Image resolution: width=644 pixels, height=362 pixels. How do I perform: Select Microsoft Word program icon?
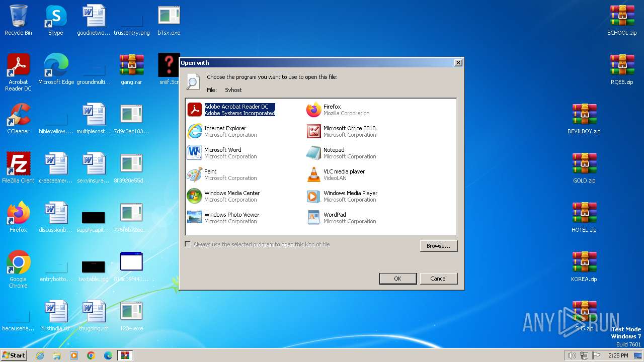195,153
